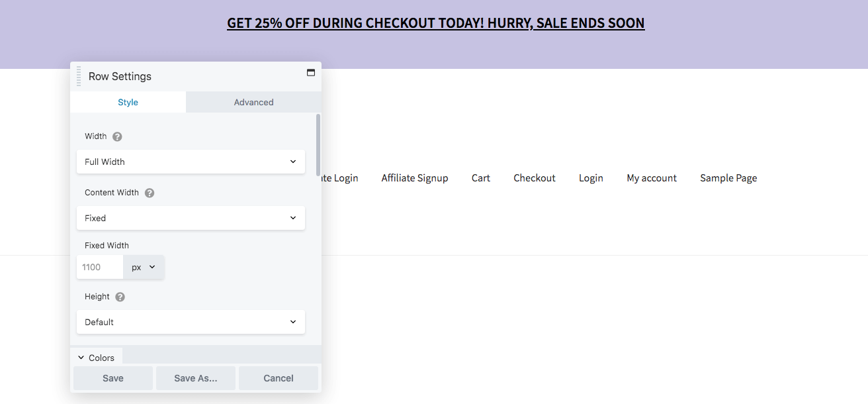Go to the Checkout page link

pyautogui.click(x=535, y=177)
